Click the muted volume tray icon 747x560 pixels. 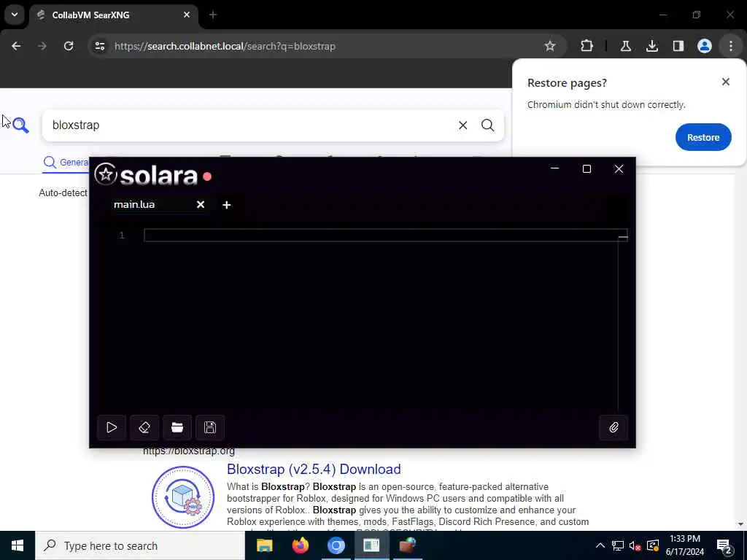pyautogui.click(x=635, y=545)
